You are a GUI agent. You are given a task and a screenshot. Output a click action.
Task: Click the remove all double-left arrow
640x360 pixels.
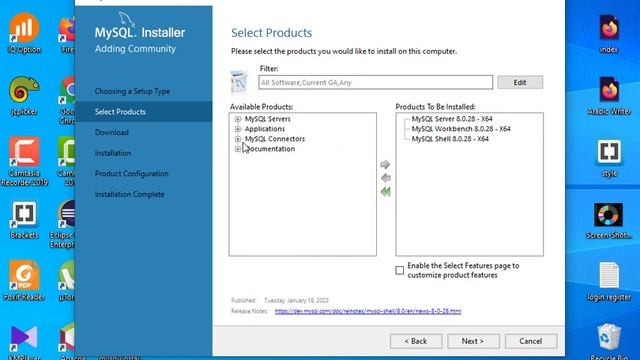[x=385, y=192]
